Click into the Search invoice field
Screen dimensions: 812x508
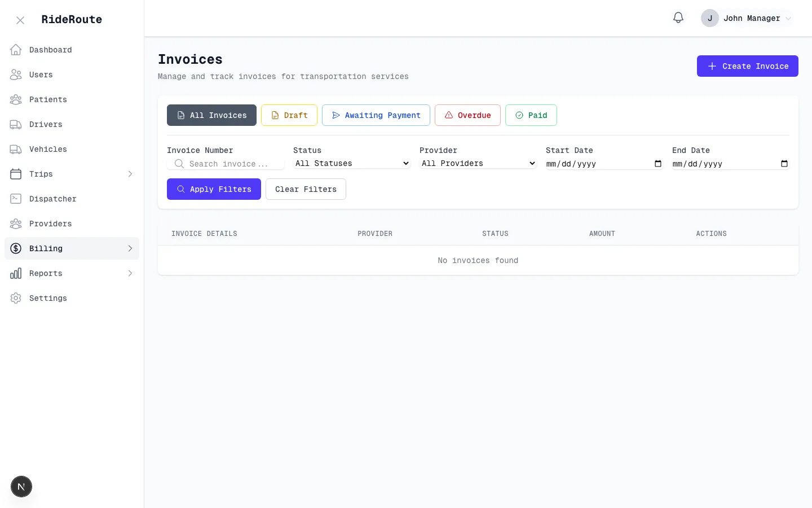click(x=226, y=164)
